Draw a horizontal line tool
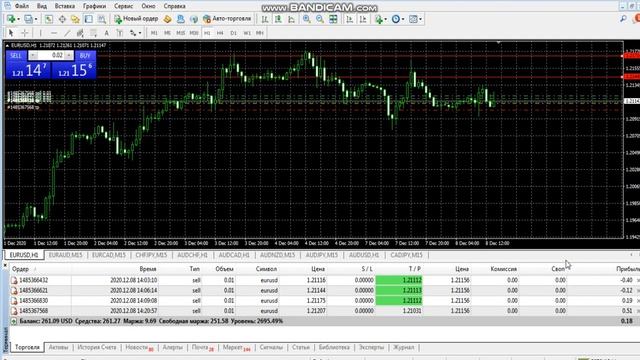 pyautogui.click(x=53, y=33)
